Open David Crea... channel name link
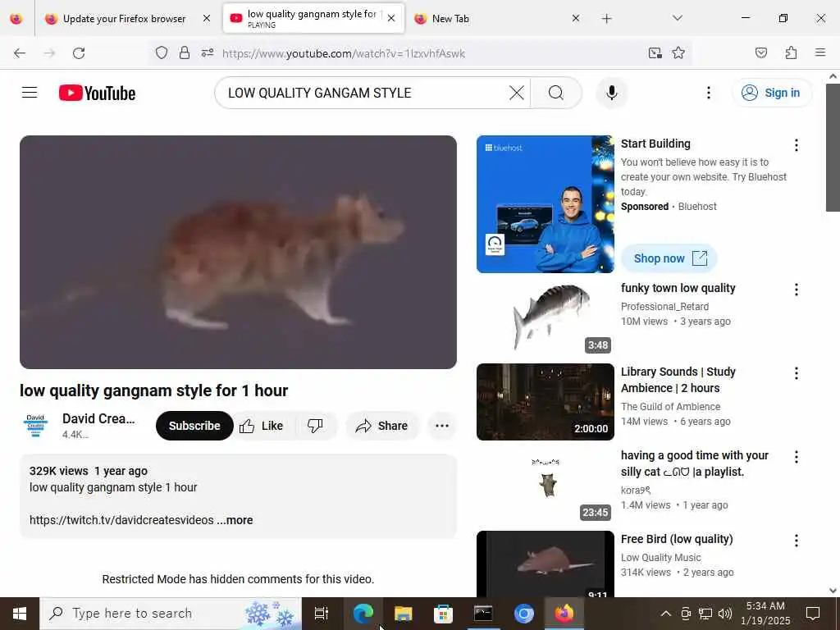Viewport: 840px width, 630px height. pos(98,418)
